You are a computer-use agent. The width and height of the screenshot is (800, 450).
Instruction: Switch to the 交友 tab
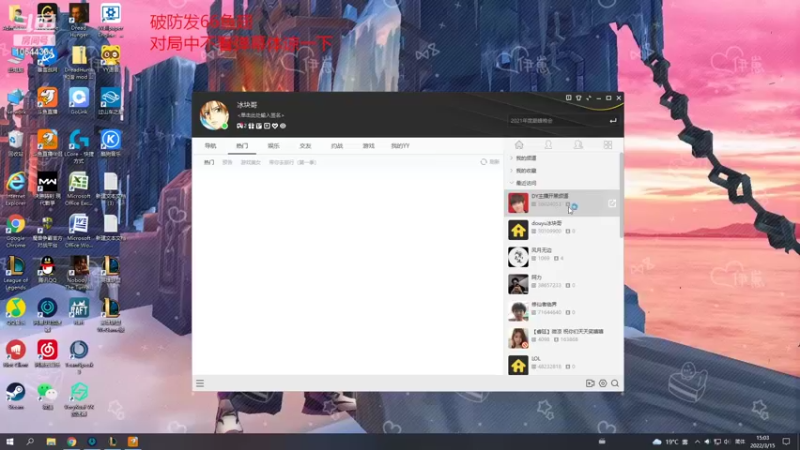305,146
